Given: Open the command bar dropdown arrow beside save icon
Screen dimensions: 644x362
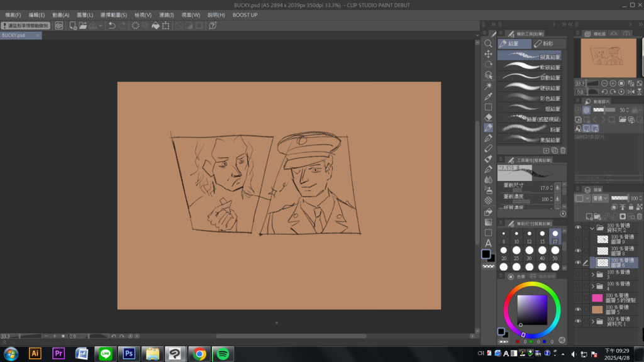Looking at the screenshot, I should [101, 25].
